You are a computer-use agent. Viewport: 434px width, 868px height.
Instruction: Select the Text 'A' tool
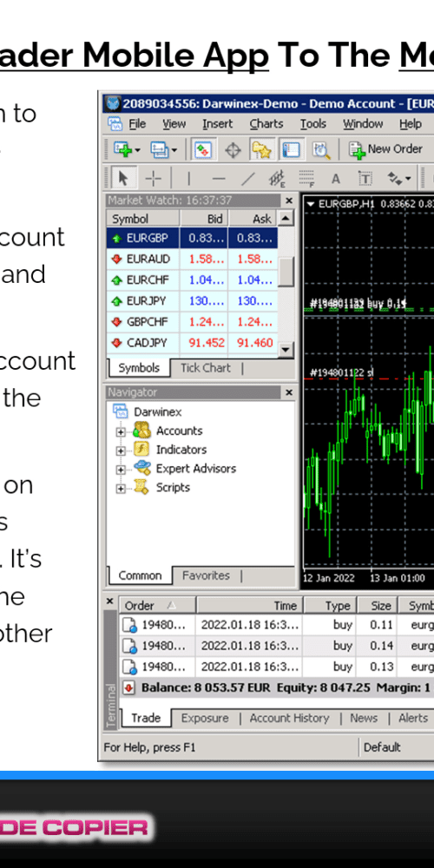point(335,178)
